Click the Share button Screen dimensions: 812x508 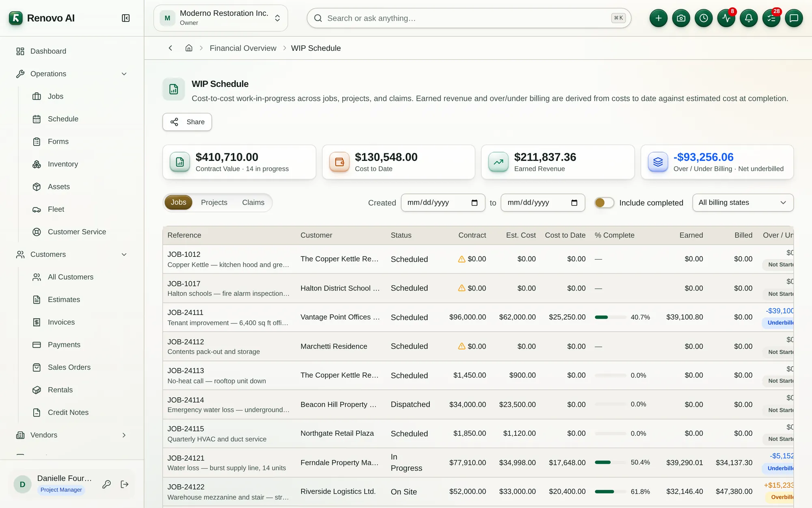coord(187,122)
